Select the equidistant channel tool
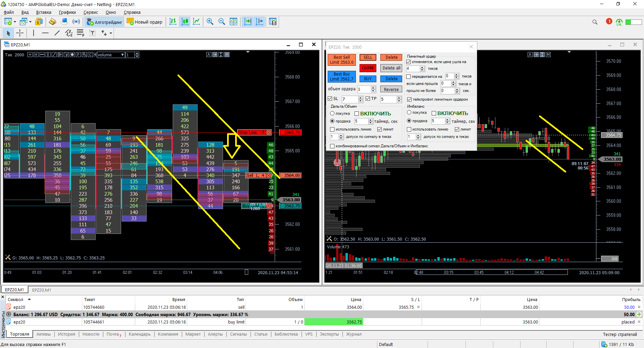The image size is (644, 348). [69, 33]
